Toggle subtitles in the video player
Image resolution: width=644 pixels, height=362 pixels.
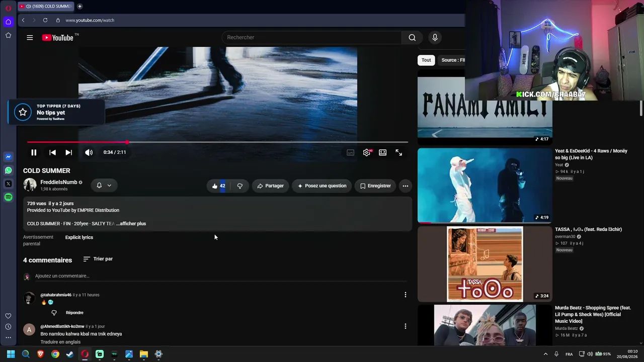[x=351, y=152]
